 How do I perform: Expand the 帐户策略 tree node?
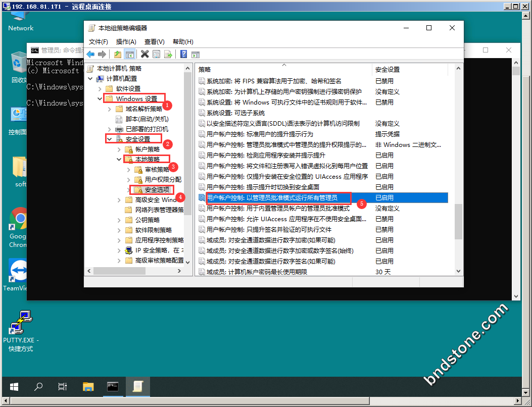coord(119,149)
